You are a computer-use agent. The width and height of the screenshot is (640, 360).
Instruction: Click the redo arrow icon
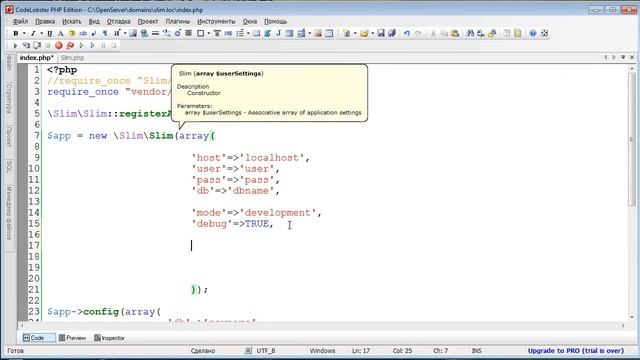(418, 33)
